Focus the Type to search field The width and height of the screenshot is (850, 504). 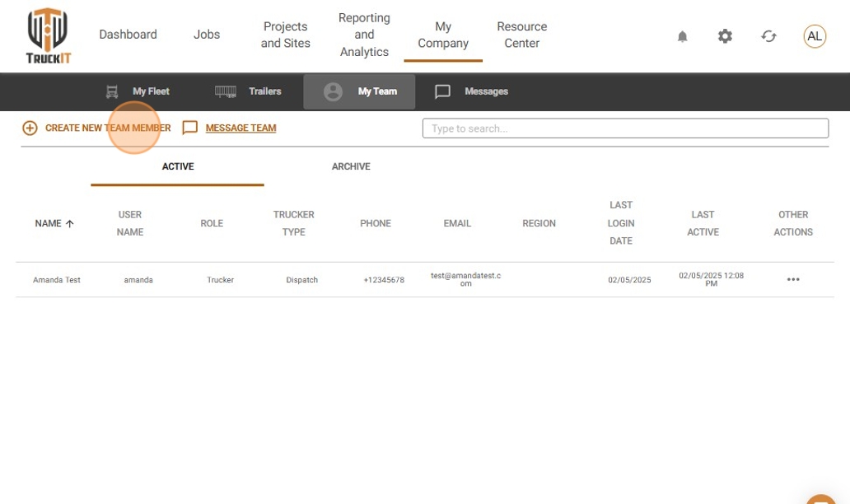pos(626,128)
